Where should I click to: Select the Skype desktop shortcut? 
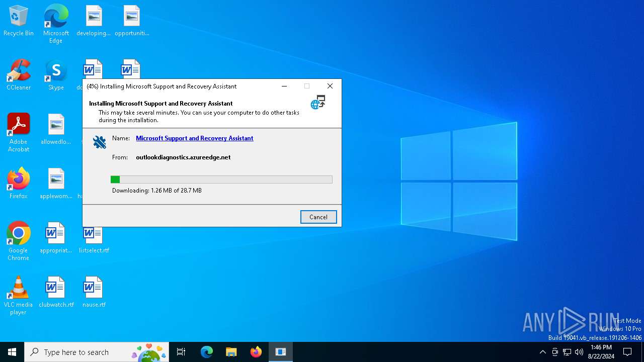tap(56, 75)
